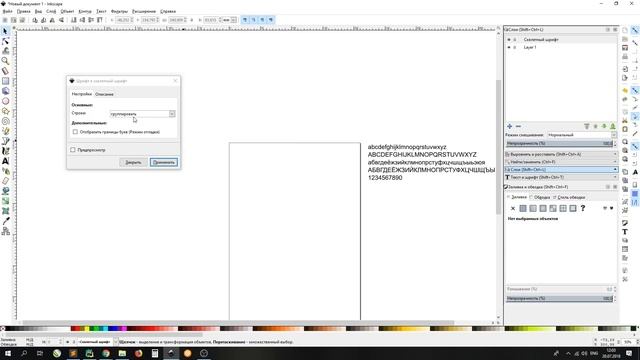Select the Text tool in toolbox

coord(5,161)
